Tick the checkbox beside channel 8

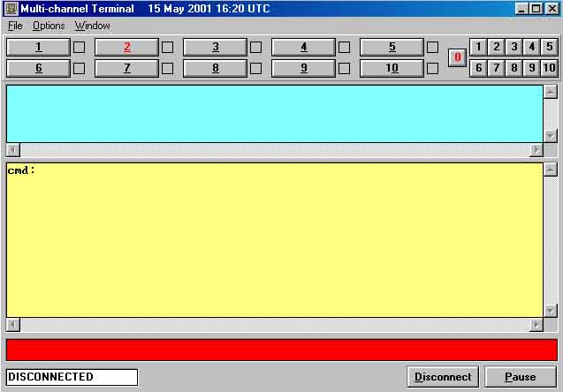pos(255,69)
